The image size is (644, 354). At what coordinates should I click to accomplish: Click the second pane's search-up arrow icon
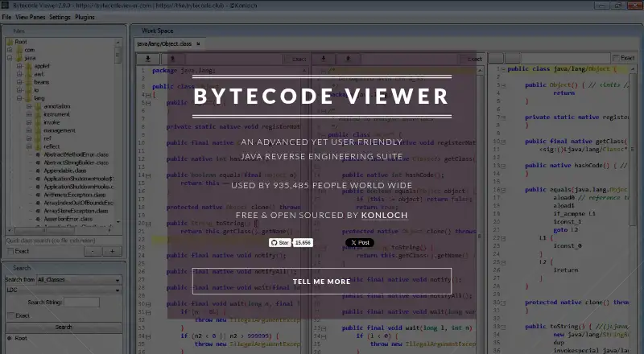348,59
